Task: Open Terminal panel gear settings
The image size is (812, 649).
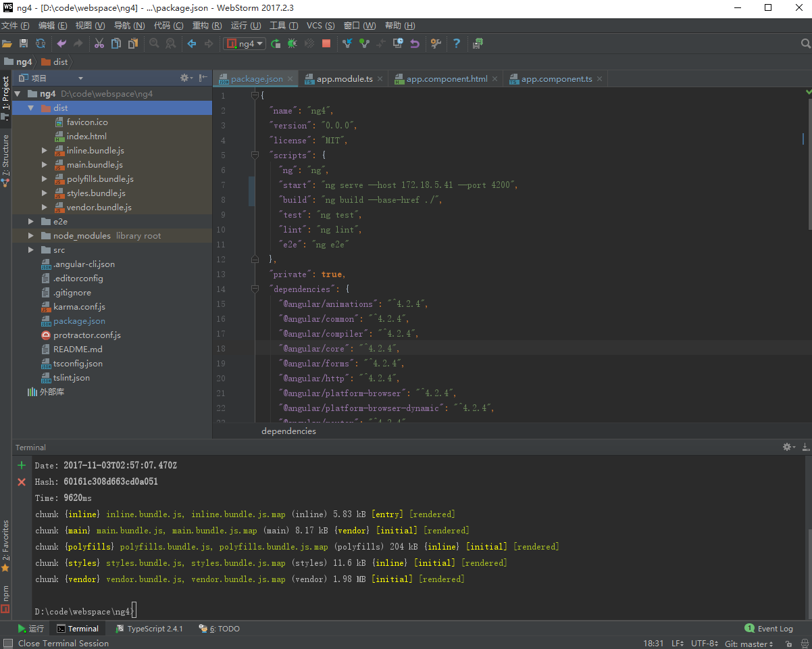Action: tap(788, 447)
